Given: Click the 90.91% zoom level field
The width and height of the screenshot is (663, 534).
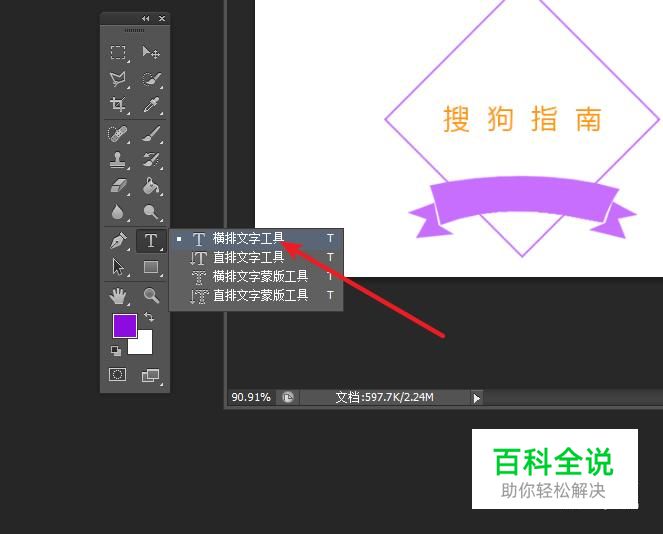Looking at the screenshot, I should click(251, 397).
